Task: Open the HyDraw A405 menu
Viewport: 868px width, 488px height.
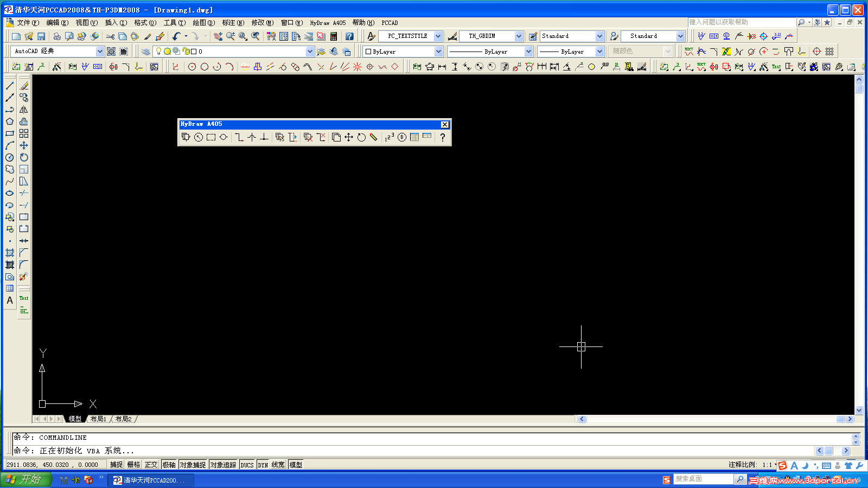Action: coord(328,23)
